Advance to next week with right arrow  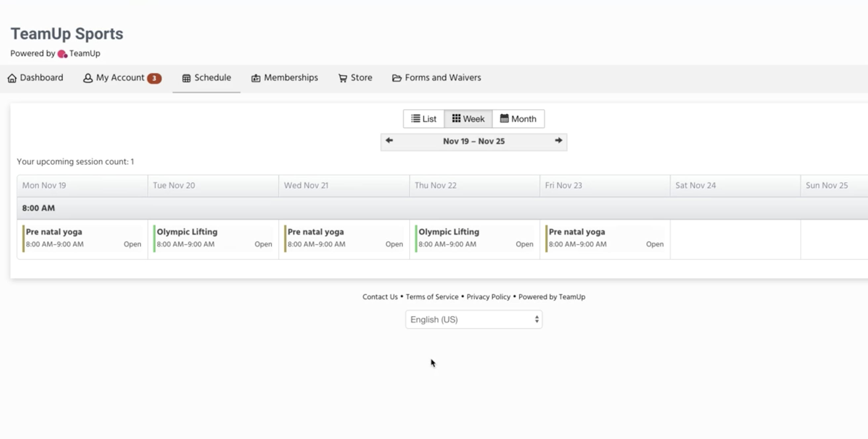coord(558,140)
